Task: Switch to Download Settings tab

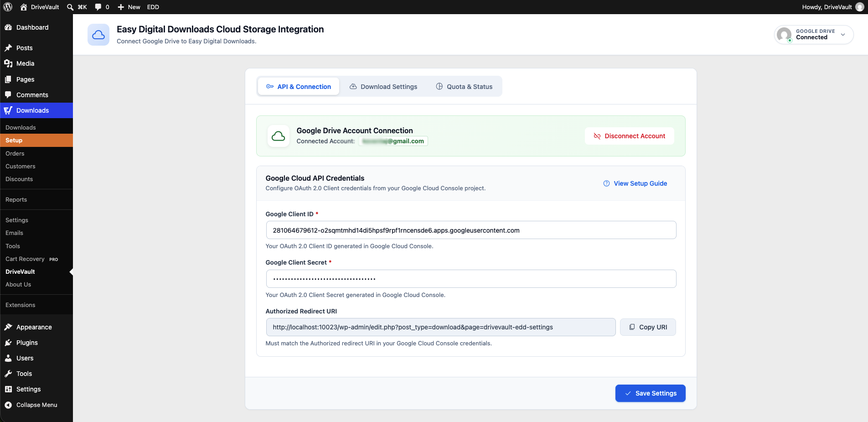Action: point(383,87)
